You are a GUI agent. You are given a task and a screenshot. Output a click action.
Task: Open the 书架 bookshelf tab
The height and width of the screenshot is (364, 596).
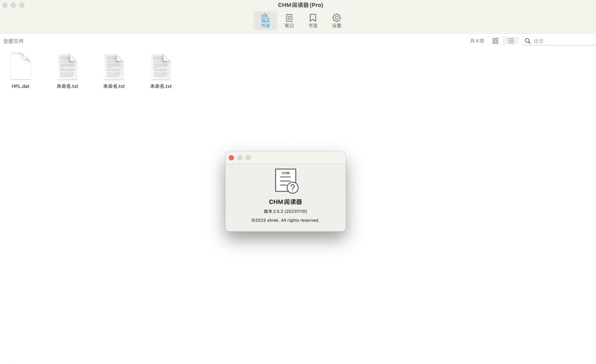(265, 21)
